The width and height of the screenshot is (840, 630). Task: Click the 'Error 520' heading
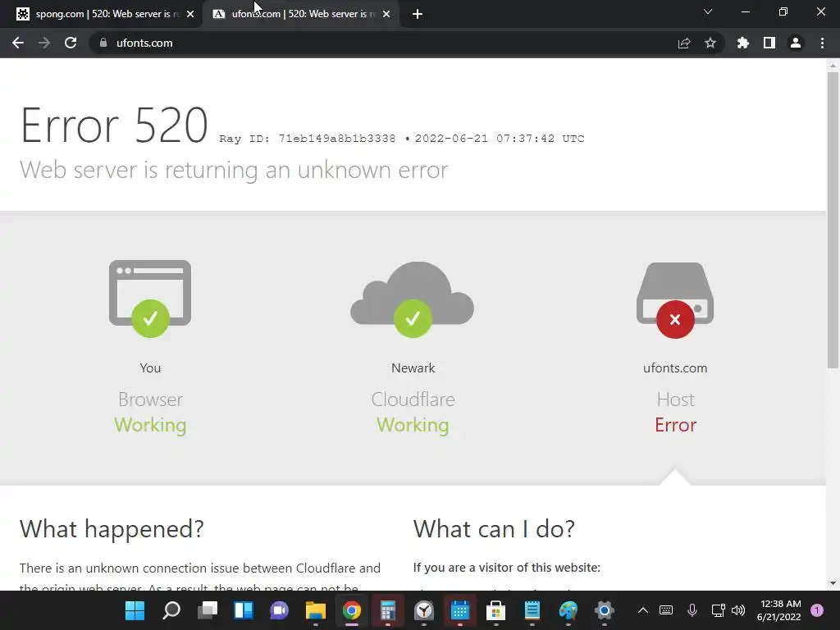pos(114,126)
